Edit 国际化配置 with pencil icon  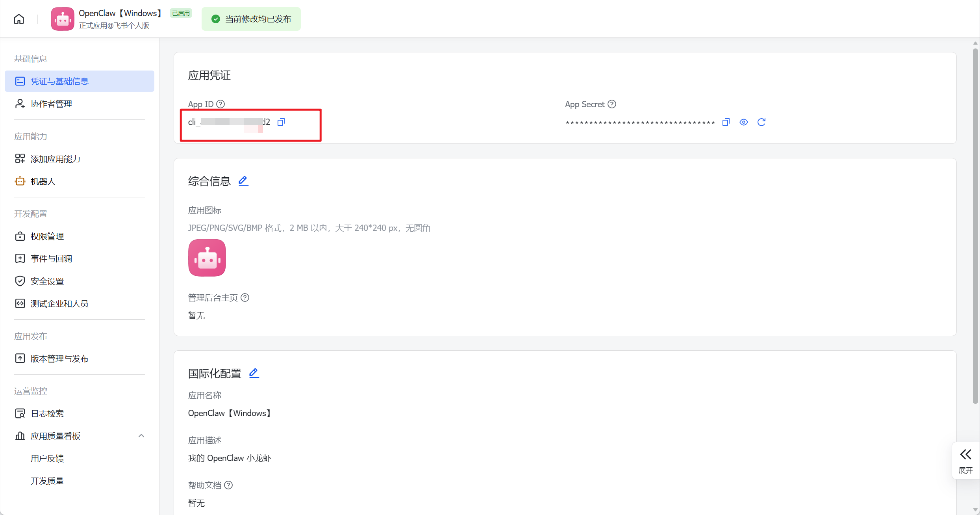point(254,373)
